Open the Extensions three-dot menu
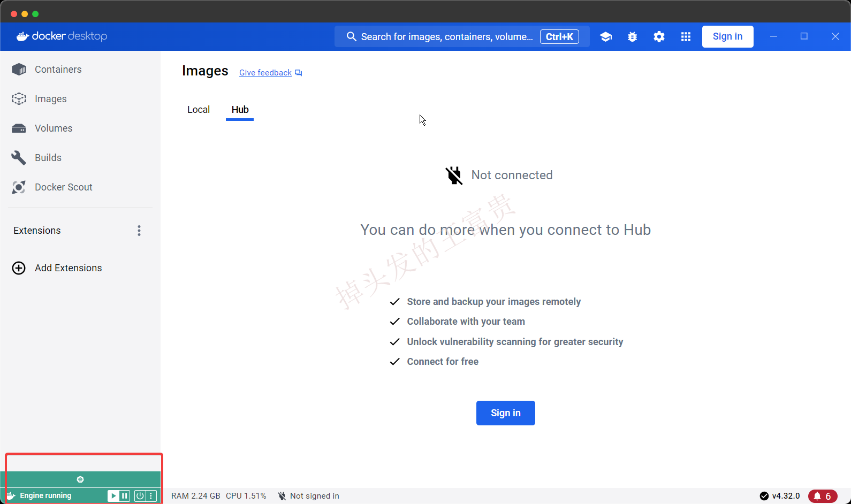The width and height of the screenshot is (851, 504). pyautogui.click(x=139, y=231)
